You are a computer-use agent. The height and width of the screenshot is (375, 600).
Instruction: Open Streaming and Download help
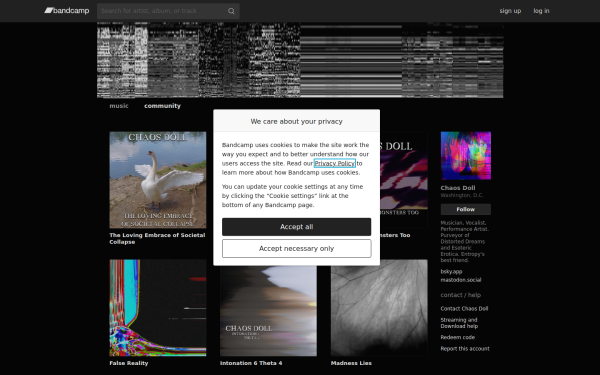pos(459,323)
